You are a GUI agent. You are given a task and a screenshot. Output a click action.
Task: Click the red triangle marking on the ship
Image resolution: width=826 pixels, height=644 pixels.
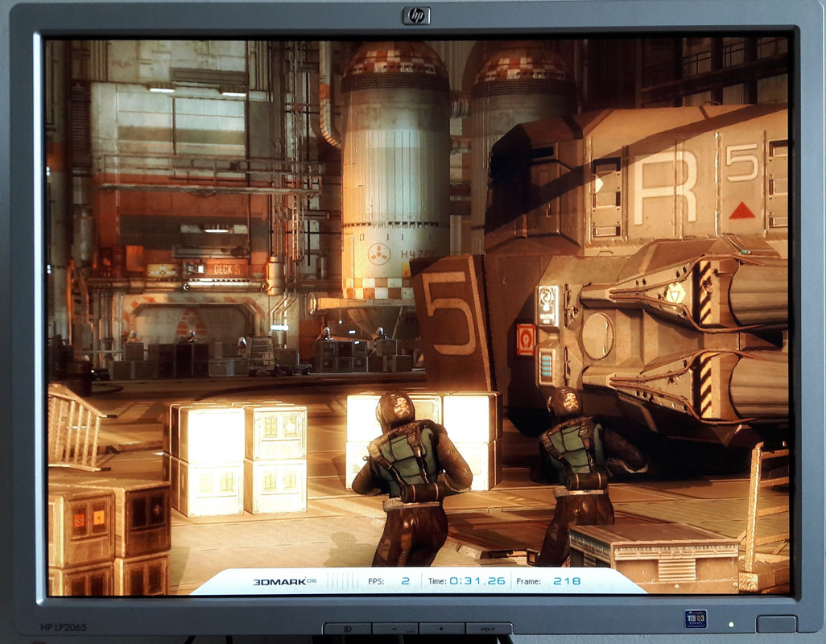click(x=741, y=211)
